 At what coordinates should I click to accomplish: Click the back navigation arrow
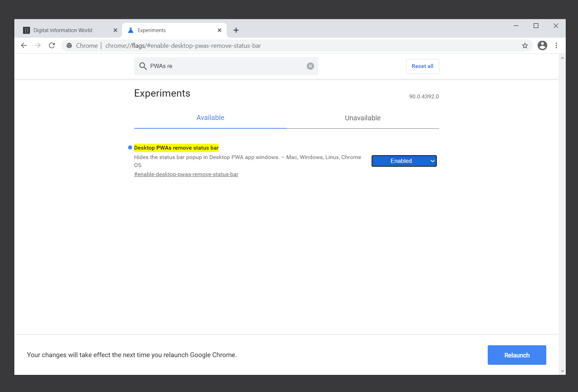[x=24, y=45]
